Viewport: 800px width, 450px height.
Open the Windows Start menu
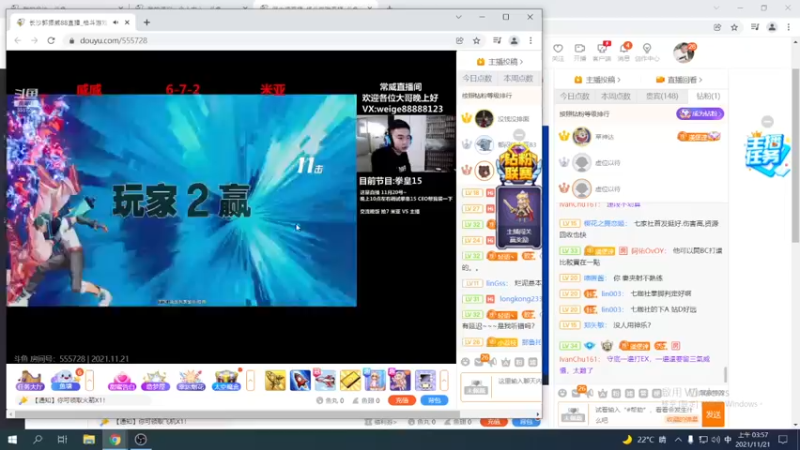tap(12, 439)
